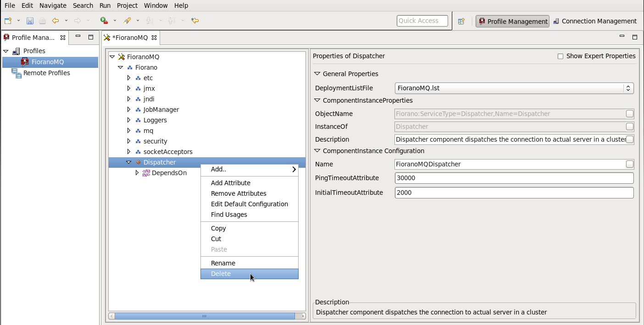Image resolution: width=644 pixels, height=325 pixels.
Task: Click the external tools brush icon
Action: pyautogui.click(x=127, y=21)
